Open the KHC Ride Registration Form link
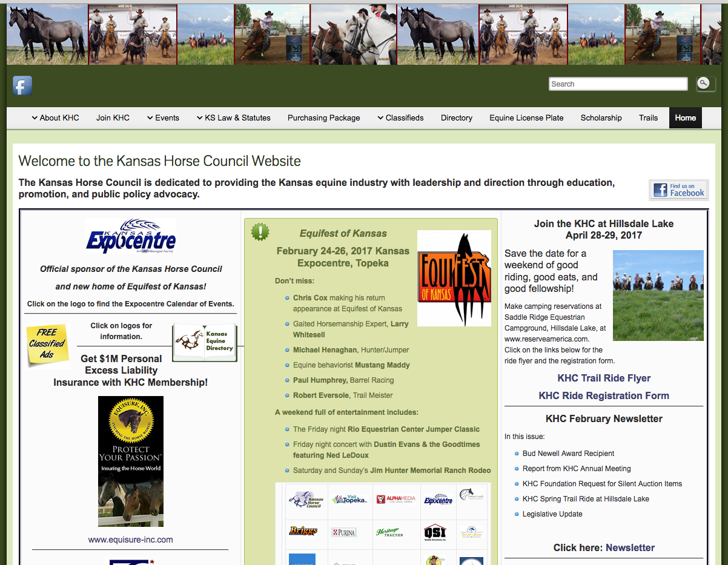 point(604,396)
